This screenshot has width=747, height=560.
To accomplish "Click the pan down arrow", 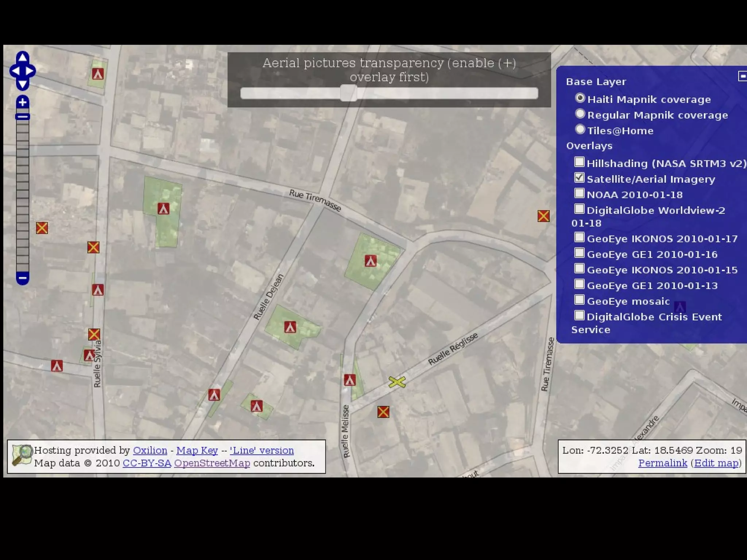I will pyautogui.click(x=23, y=84).
